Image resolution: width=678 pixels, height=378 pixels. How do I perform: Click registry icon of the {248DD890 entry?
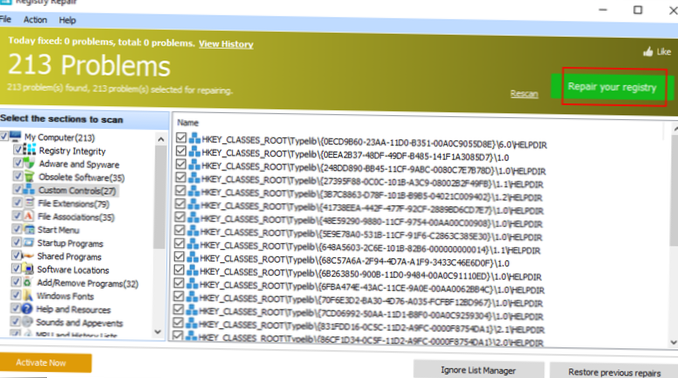pos(194,165)
